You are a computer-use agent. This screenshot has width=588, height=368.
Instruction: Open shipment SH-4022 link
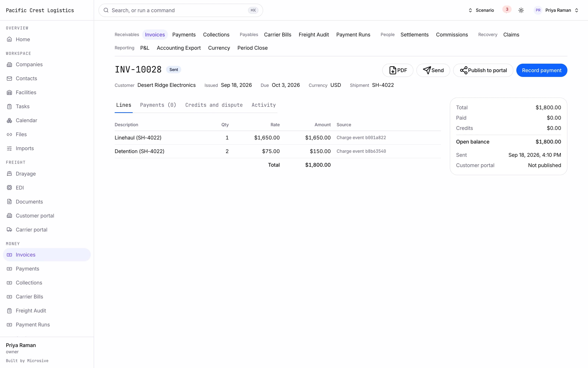(383, 85)
